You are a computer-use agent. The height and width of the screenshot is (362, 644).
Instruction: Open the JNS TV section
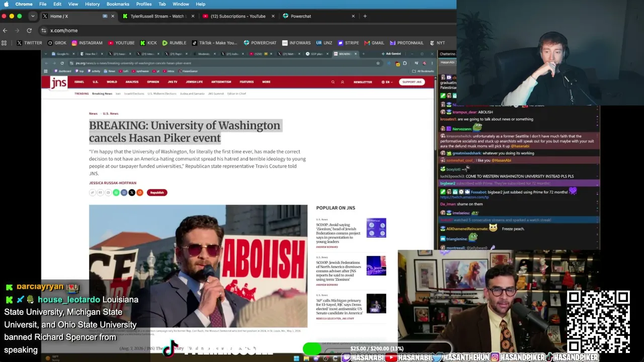pos(173,82)
